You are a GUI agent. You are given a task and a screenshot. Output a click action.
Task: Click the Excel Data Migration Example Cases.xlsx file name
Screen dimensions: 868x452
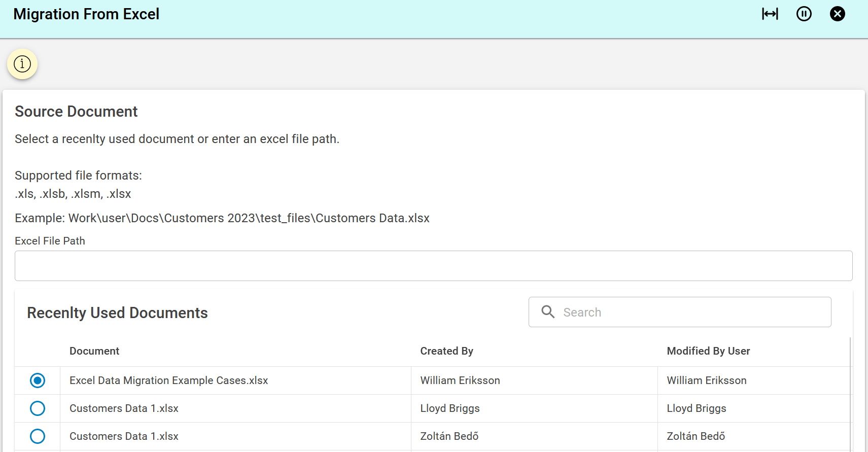click(x=168, y=380)
